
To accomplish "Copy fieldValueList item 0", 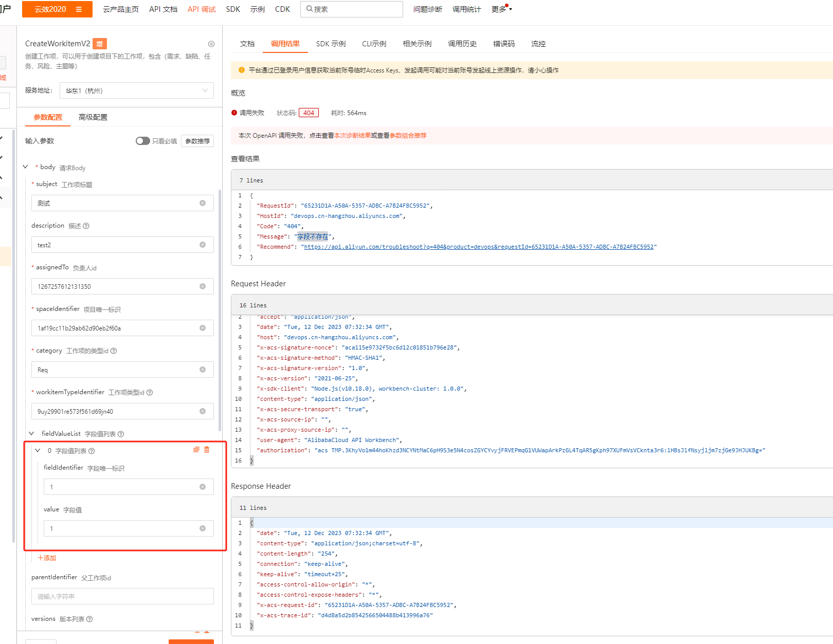I will (196, 450).
